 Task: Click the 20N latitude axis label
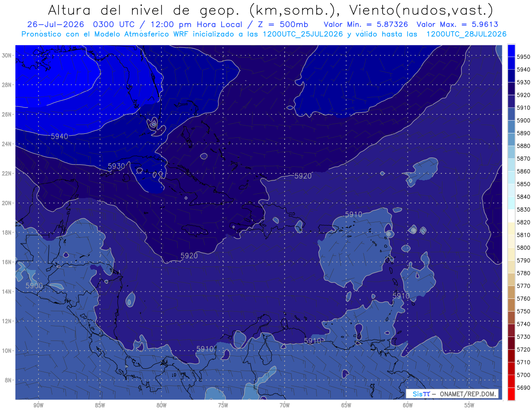[x=7, y=203]
